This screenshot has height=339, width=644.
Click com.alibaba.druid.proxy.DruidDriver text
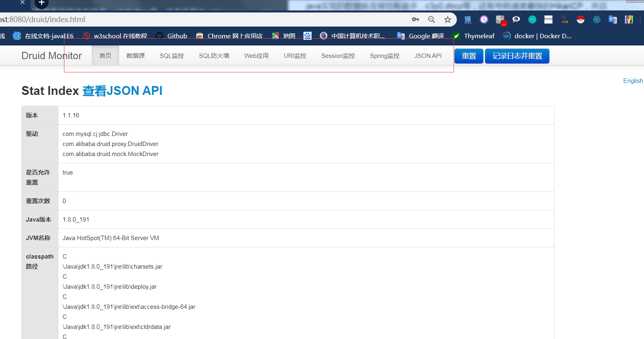[x=110, y=144]
